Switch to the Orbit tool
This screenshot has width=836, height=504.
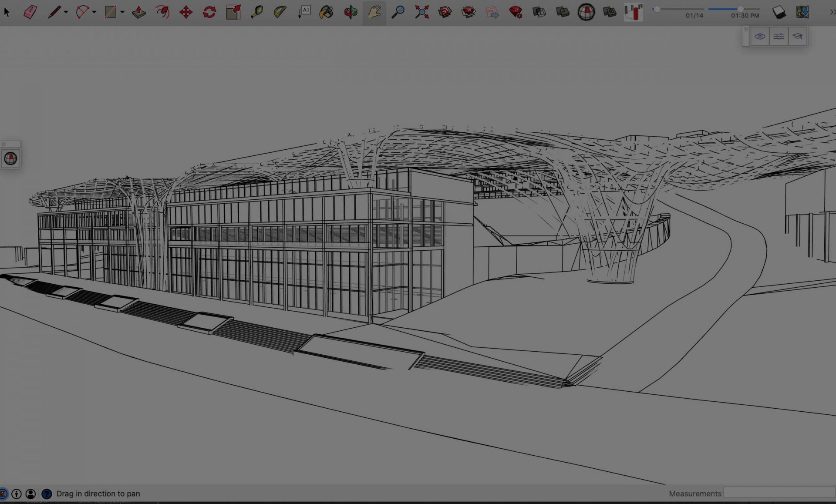[x=351, y=12]
